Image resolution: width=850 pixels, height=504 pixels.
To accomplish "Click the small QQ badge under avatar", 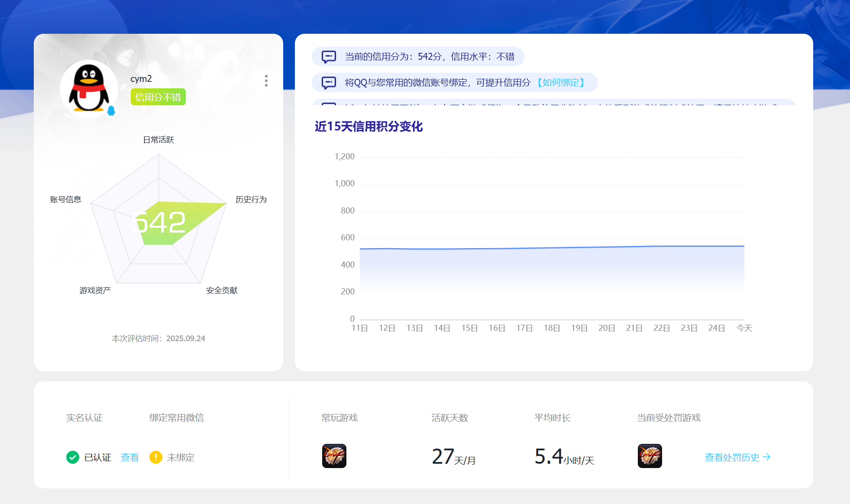I will pyautogui.click(x=111, y=111).
